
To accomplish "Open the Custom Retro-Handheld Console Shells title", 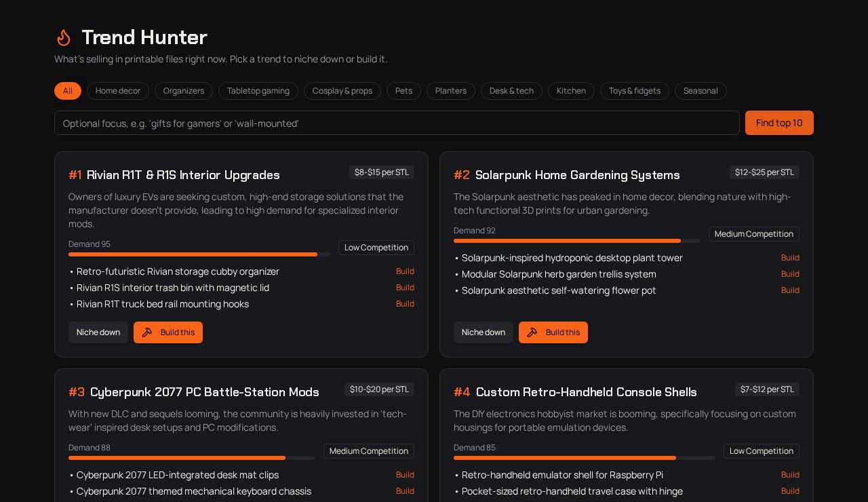I will click(587, 392).
